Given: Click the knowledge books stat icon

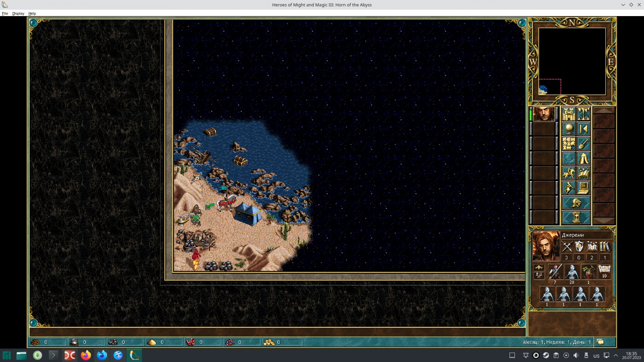Looking at the screenshot, I should click(605, 247).
